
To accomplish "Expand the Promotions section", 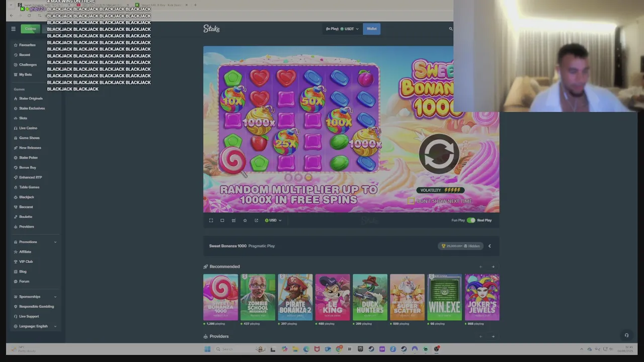I will [x=35, y=242].
